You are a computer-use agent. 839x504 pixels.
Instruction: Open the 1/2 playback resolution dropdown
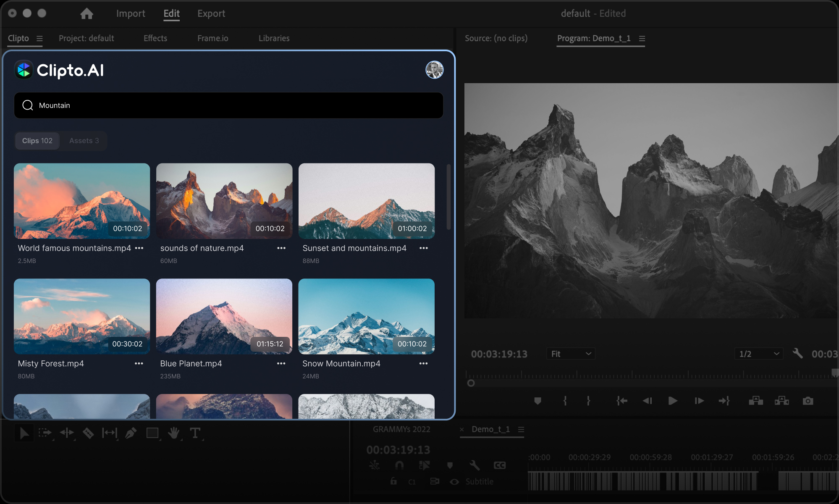(x=758, y=354)
